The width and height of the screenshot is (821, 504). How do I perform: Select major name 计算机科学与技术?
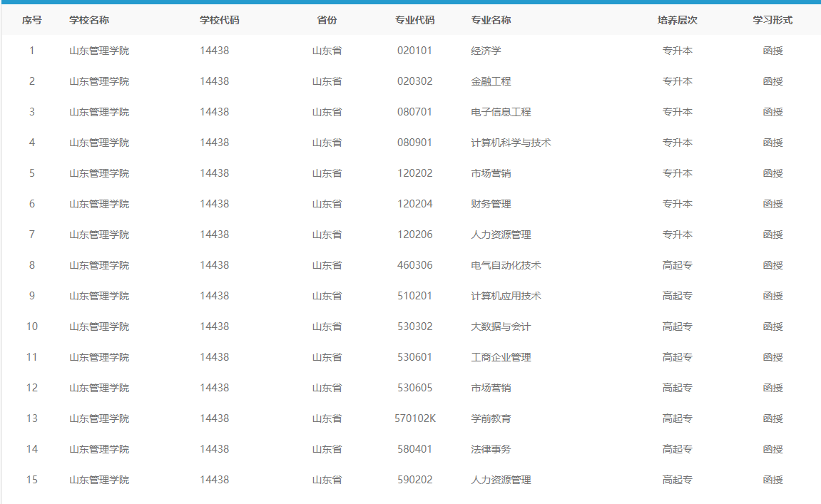(x=511, y=143)
